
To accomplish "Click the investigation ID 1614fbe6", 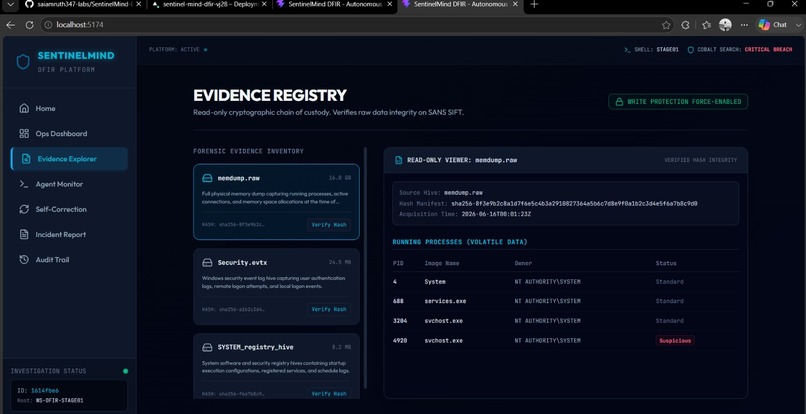I will (x=45, y=390).
